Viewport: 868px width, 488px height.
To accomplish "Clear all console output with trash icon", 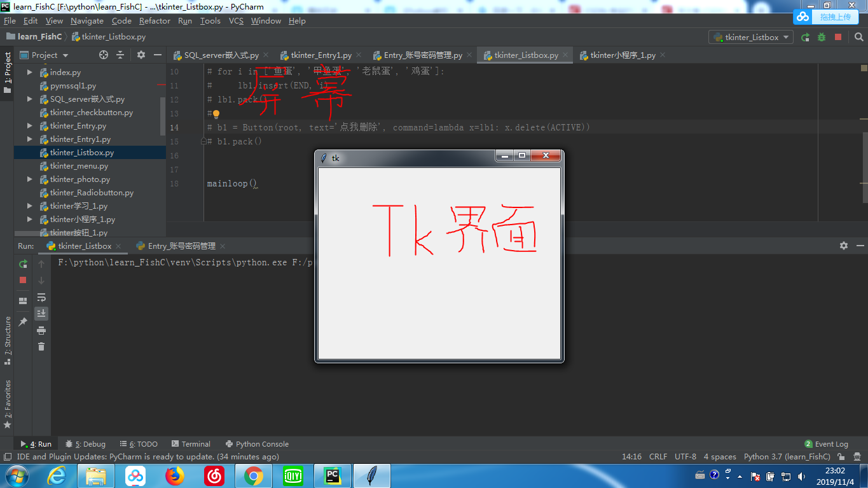I will pyautogui.click(x=41, y=347).
